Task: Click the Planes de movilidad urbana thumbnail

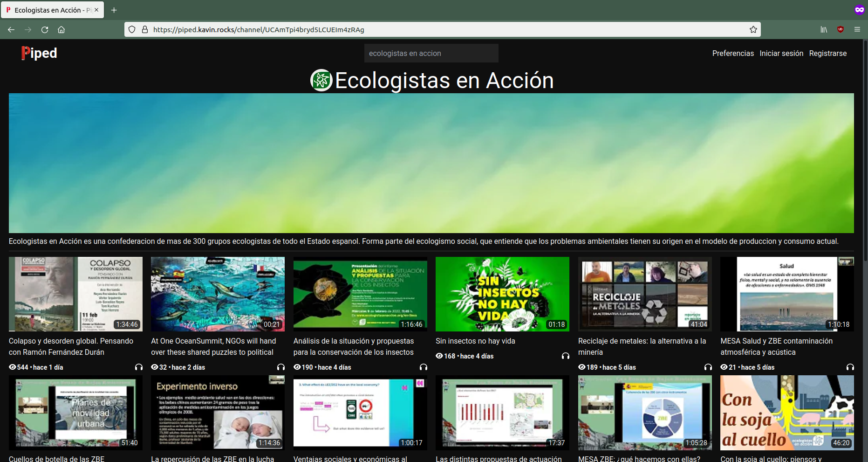Action: [x=75, y=413]
